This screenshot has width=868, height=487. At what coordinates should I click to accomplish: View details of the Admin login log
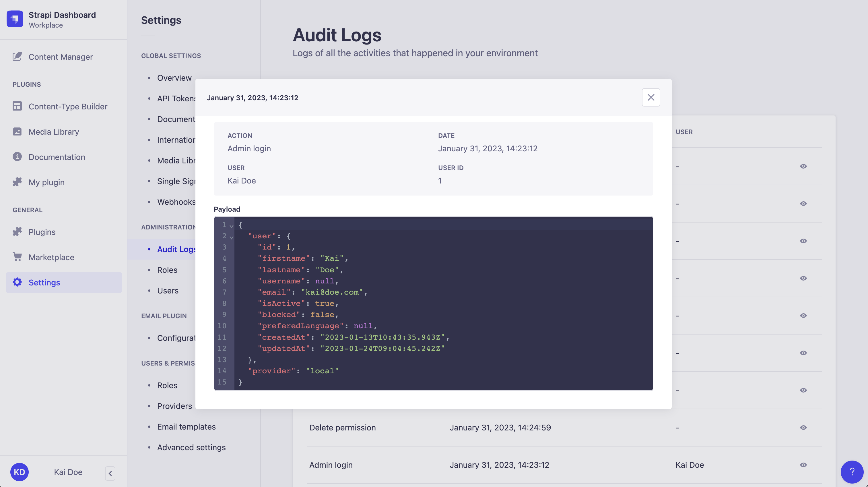pyautogui.click(x=803, y=465)
